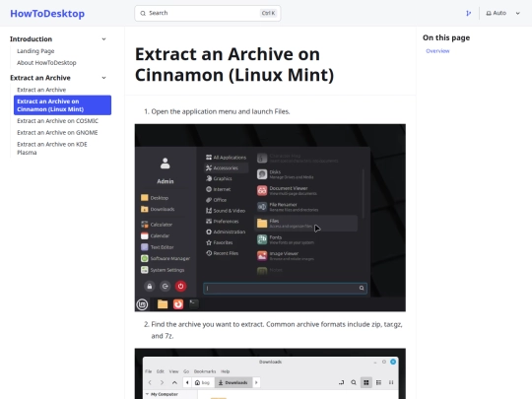Click the Downloads folder shortcut in screenshot menu
The height and width of the screenshot is (399, 532).
click(x=158, y=209)
